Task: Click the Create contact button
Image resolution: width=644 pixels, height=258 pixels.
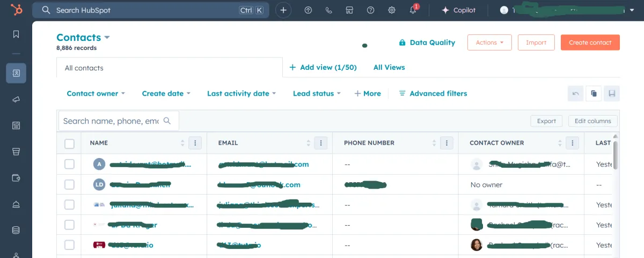Action: (x=590, y=42)
